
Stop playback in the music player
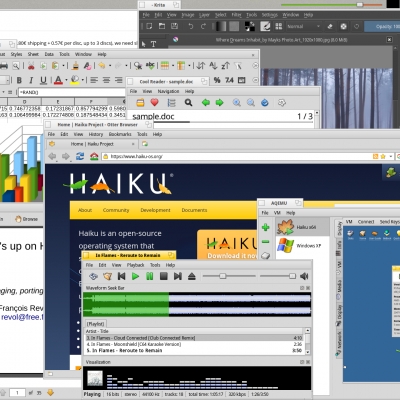[164, 276]
